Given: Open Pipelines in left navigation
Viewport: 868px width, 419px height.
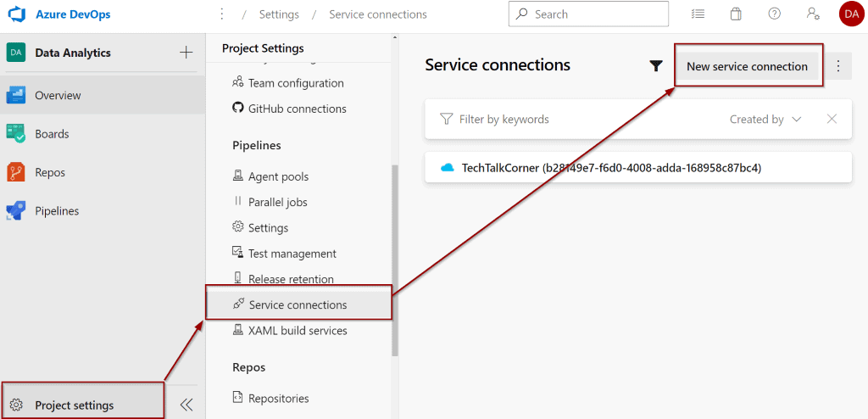Looking at the screenshot, I should click(x=103, y=211).
